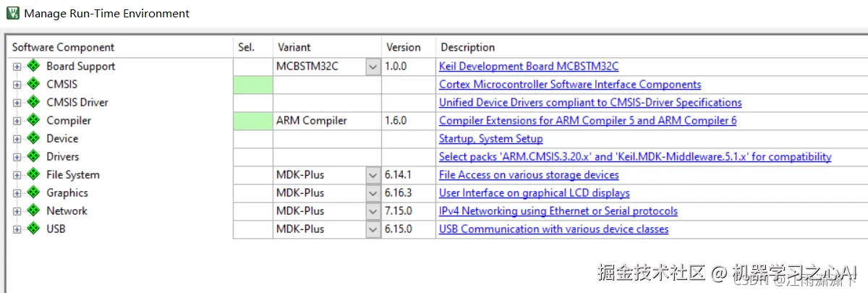Click the Software Component column header
Image resolution: width=868 pixels, height=293 pixels.
point(64,47)
